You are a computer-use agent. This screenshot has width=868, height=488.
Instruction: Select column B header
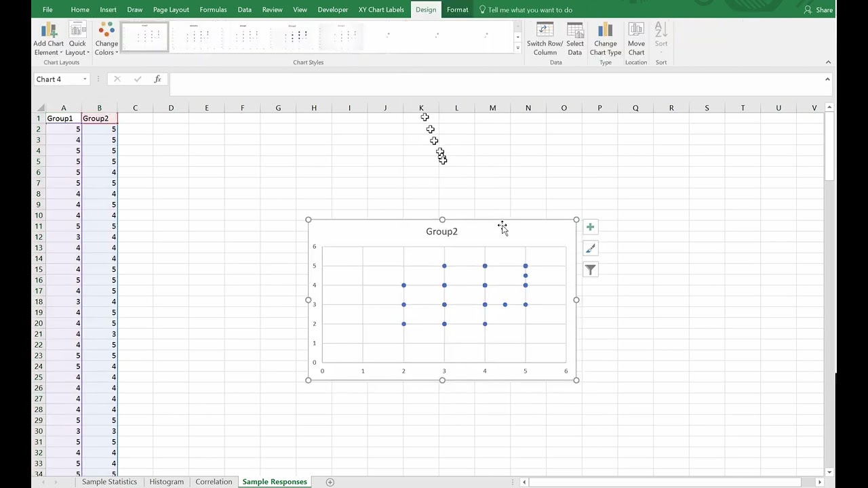point(99,108)
